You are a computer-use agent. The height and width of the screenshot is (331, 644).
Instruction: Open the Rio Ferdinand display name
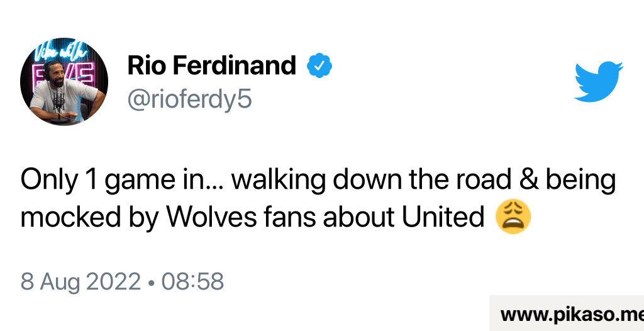click(x=211, y=65)
